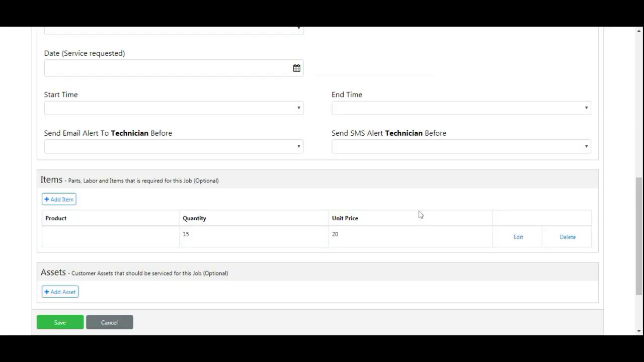644x362 pixels.
Task: Click the page vertical scrollbar thumb
Action: click(639, 235)
